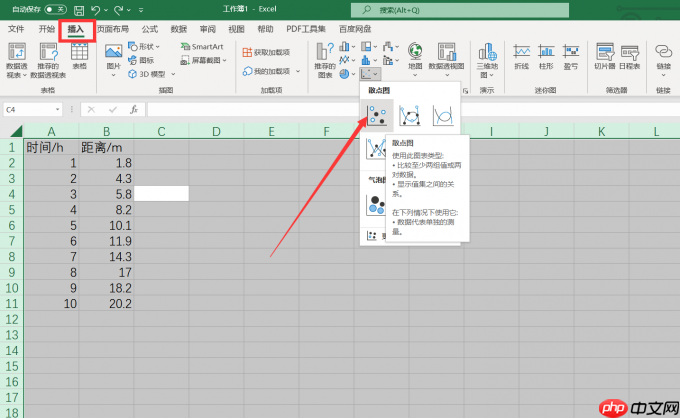Image resolution: width=680 pixels, height=418 pixels.
Task: Insert Pictures (图片)
Action: click(x=114, y=60)
